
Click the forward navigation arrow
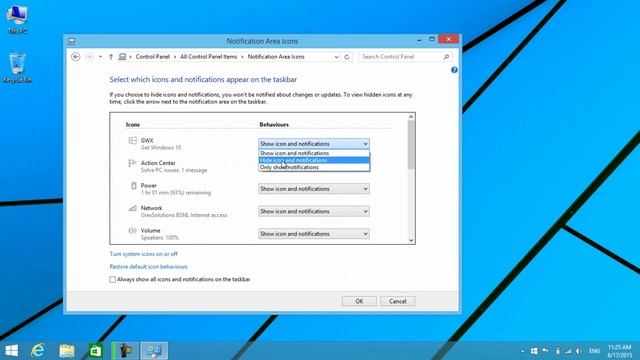tap(89, 57)
